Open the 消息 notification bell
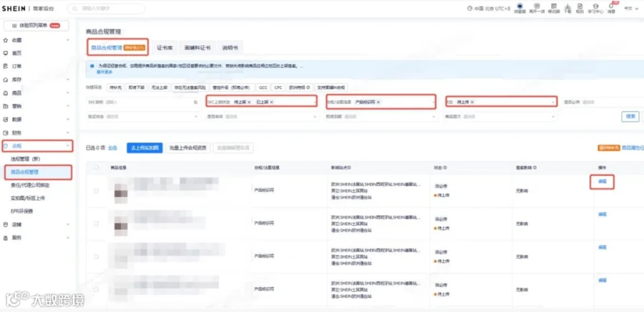This screenshot has width=644, height=312. [x=611, y=6]
